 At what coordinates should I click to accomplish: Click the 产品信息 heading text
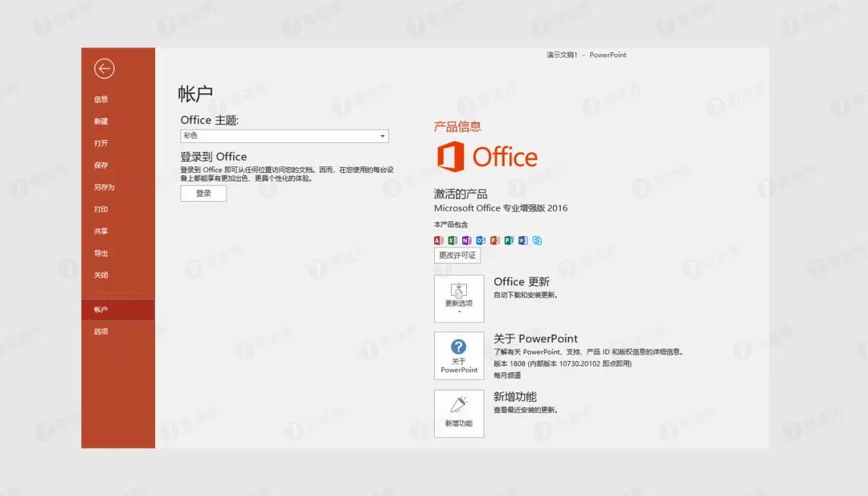pos(457,127)
